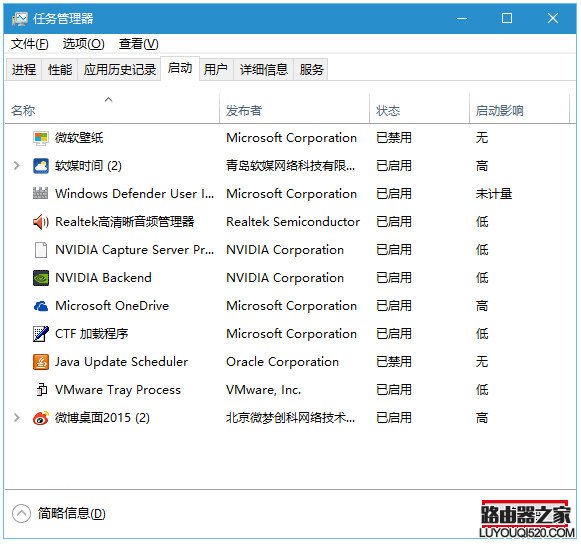Switch to the 详细信息 tab
The height and width of the screenshot is (546, 581).
click(x=263, y=69)
